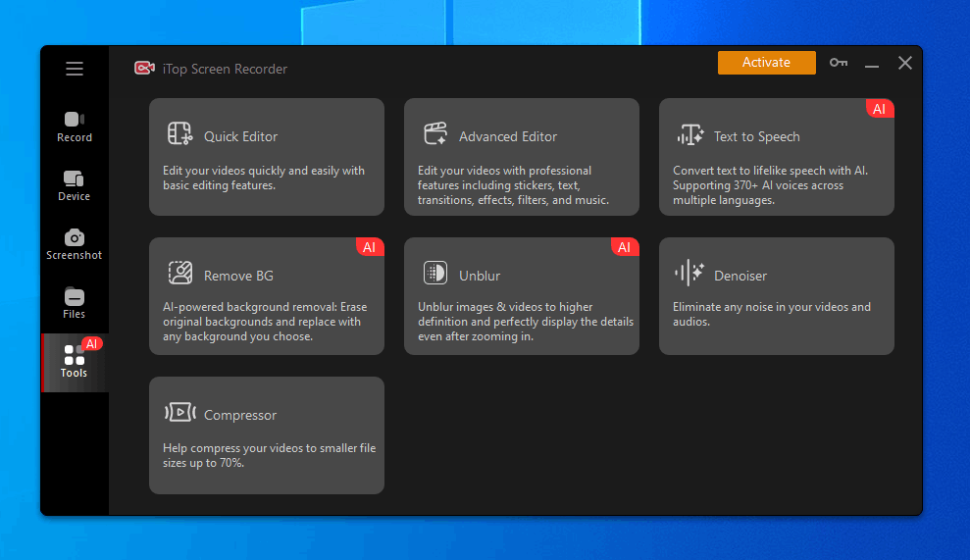Click the 'iTop Screen Recorder' title text

pos(225,70)
